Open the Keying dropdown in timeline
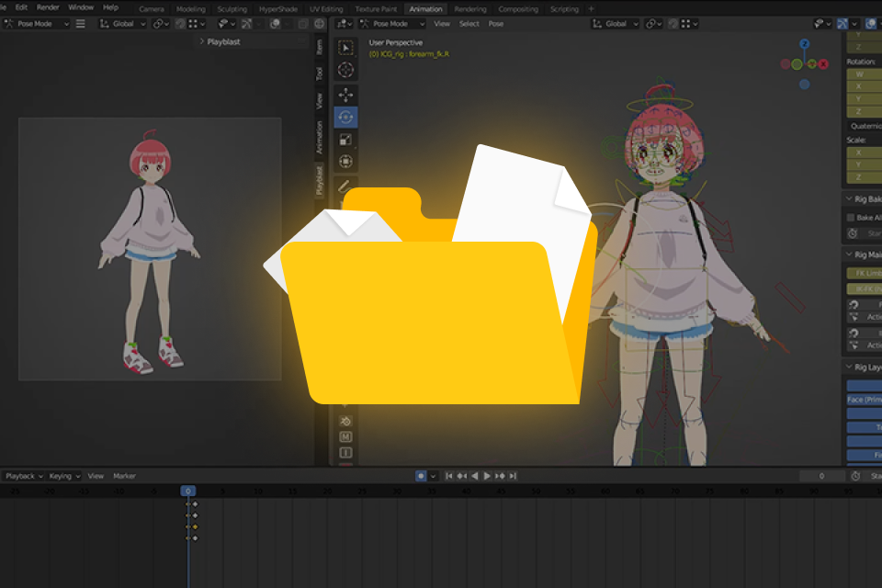Image resolution: width=882 pixels, height=588 pixels. point(64,476)
